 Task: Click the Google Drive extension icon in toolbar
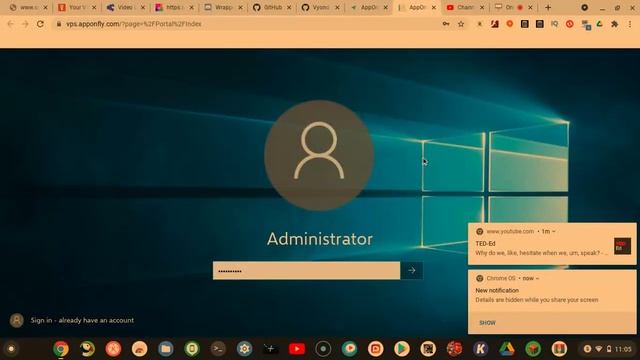[600, 24]
